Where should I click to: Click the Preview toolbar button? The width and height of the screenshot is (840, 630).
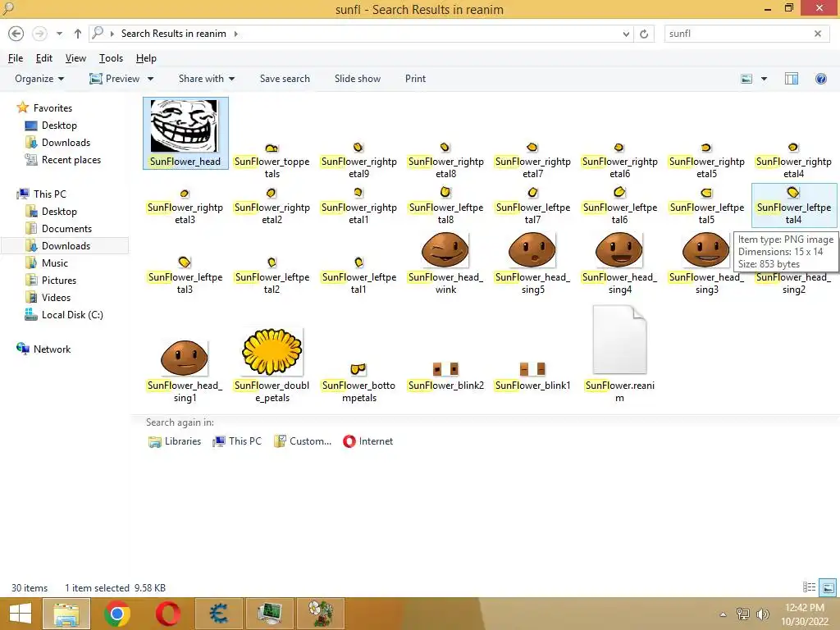tap(115, 79)
